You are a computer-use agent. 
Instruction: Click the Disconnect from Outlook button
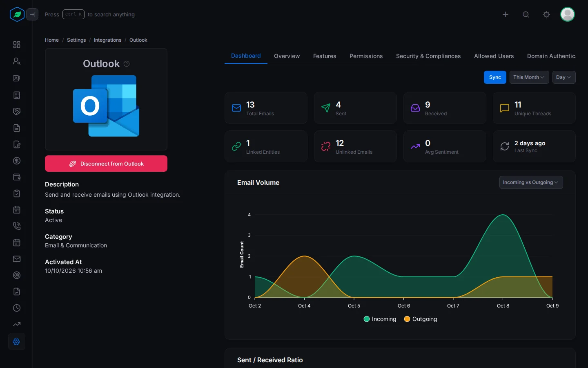(106, 164)
